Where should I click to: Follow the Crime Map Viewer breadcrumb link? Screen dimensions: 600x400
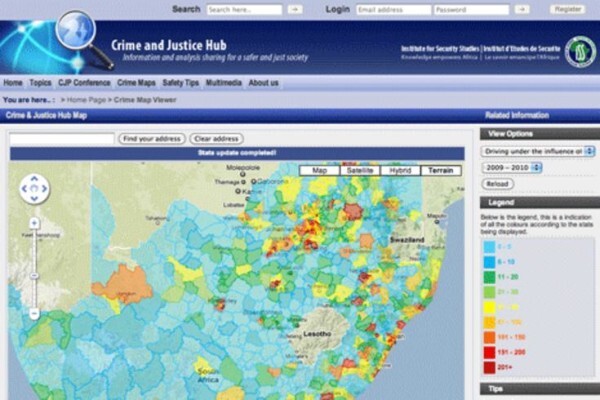coord(145,100)
